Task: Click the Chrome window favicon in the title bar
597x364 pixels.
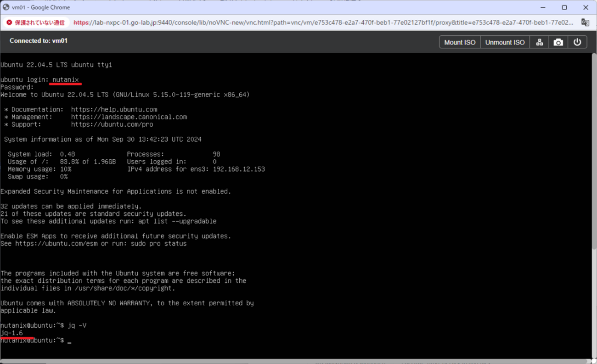Action: [6, 7]
